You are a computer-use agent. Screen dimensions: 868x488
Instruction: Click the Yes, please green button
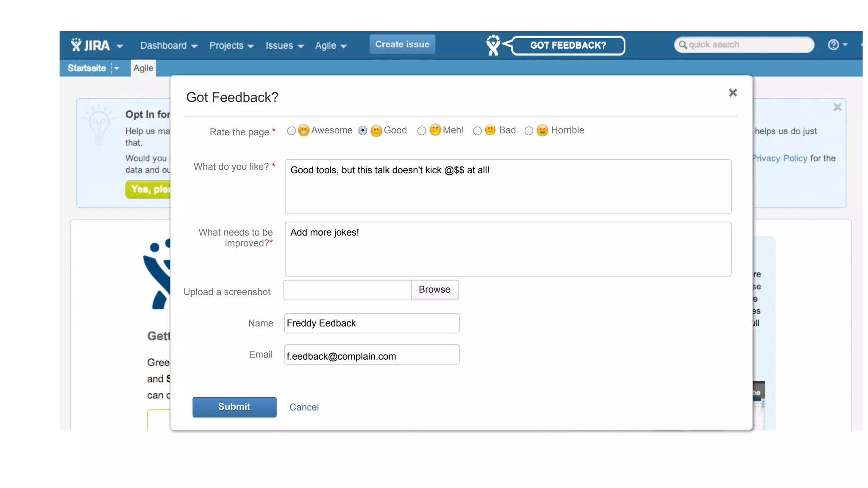(x=148, y=189)
